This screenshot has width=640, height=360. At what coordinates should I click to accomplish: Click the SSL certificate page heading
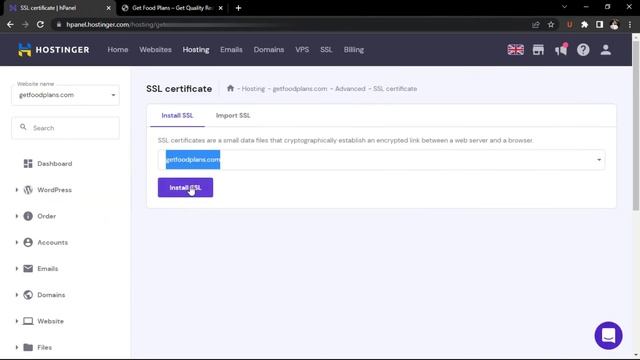tap(179, 89)
